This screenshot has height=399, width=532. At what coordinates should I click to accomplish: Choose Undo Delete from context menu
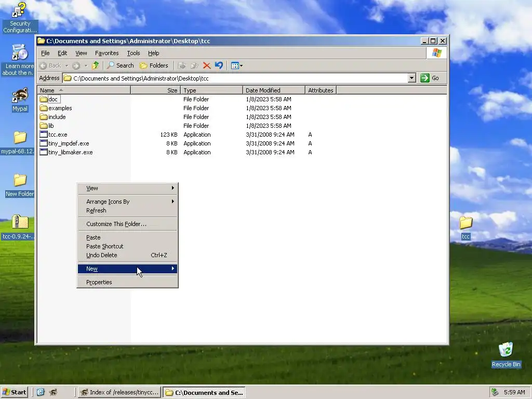tap(128, 255)
